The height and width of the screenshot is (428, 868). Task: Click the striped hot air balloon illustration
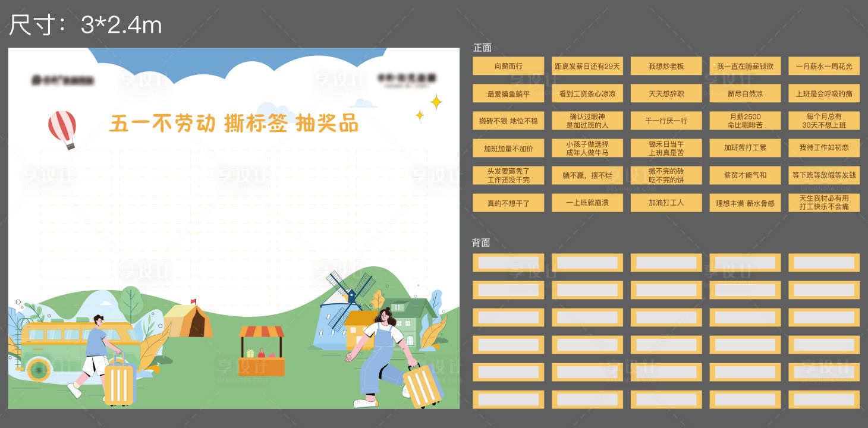pyautogui.click(x=63, y=129)
